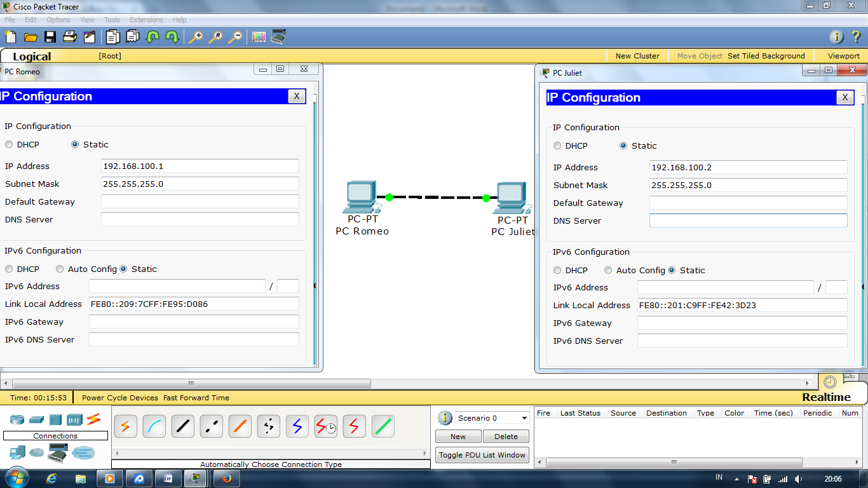Image resolution: width=868 pixels, height=488 pixels.
Task: Click PC Romeo IP Address field
Action: click(x=200, y=166)
